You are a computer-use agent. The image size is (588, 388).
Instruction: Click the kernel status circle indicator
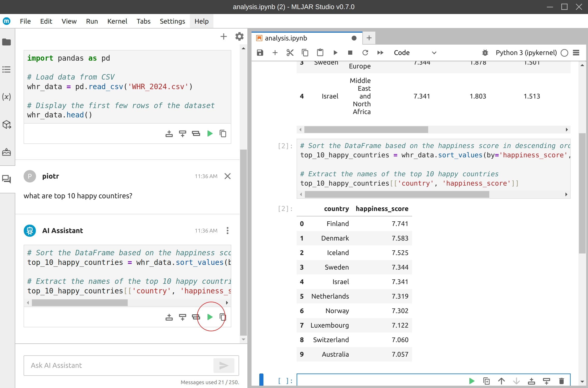(x=564, y=53)
